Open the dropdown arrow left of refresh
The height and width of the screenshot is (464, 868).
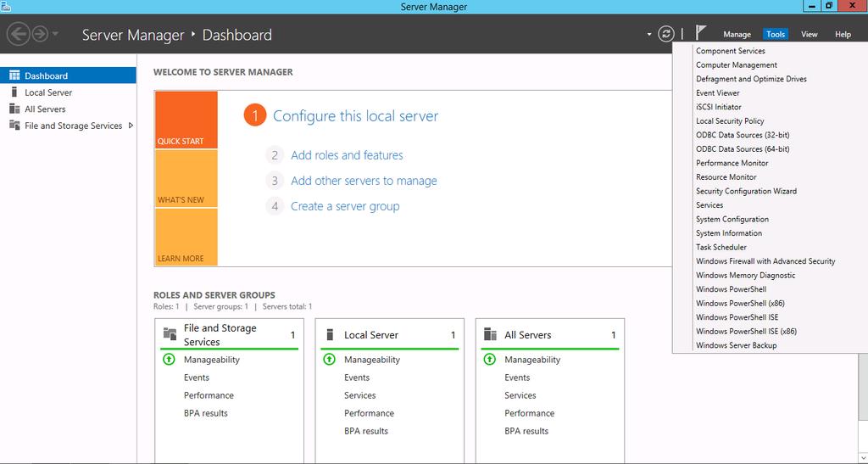click(648, 34)
